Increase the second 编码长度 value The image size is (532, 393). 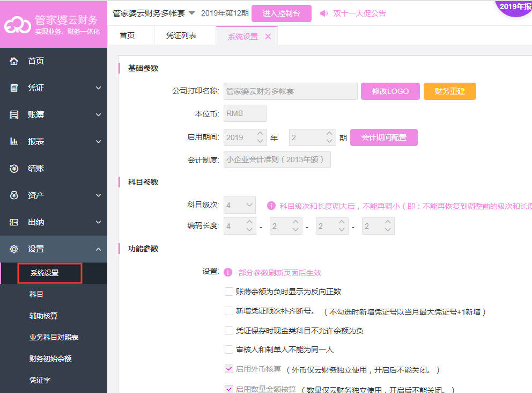tap(295, 222)
